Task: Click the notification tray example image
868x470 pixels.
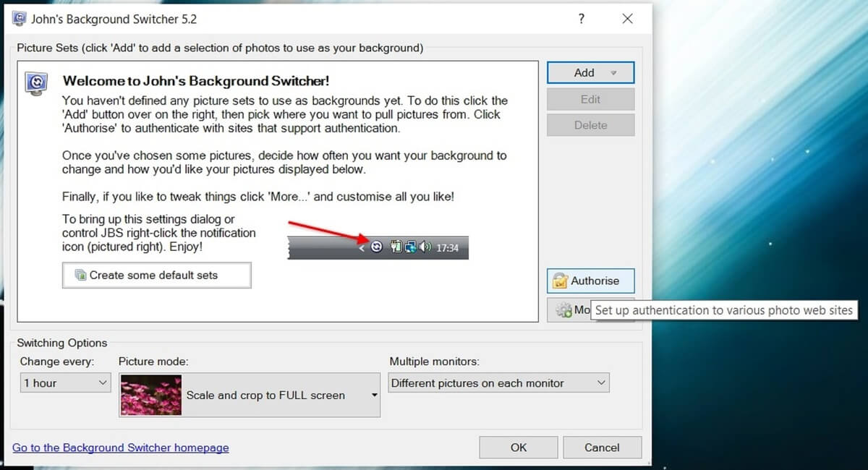Action: [x=378, y=247]
